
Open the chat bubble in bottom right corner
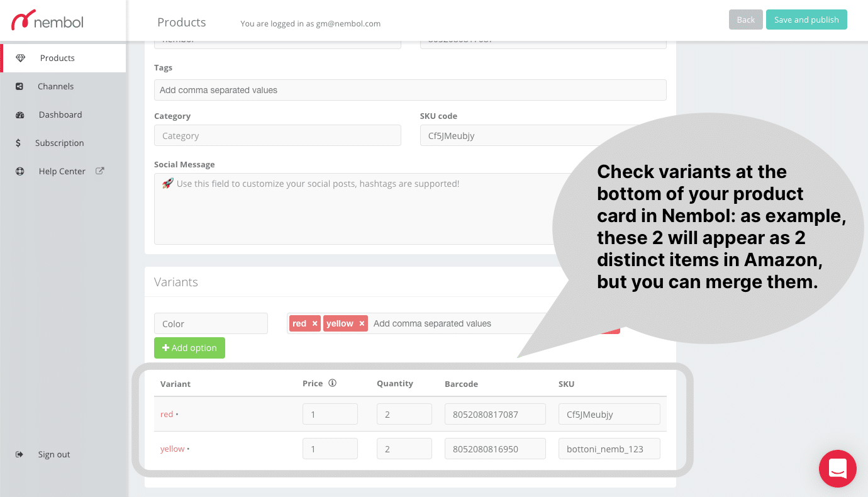837,468
